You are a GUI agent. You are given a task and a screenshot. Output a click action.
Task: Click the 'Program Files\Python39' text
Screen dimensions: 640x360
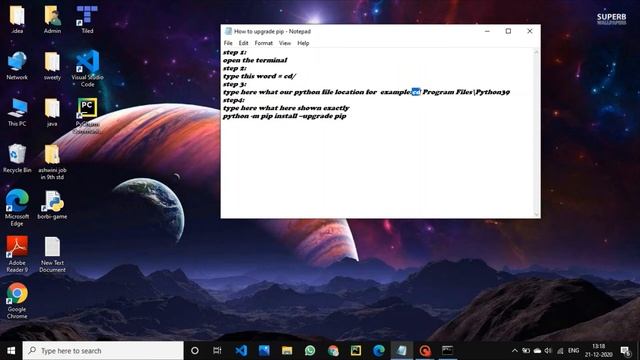pyautogui.click(x=466, y=92)
